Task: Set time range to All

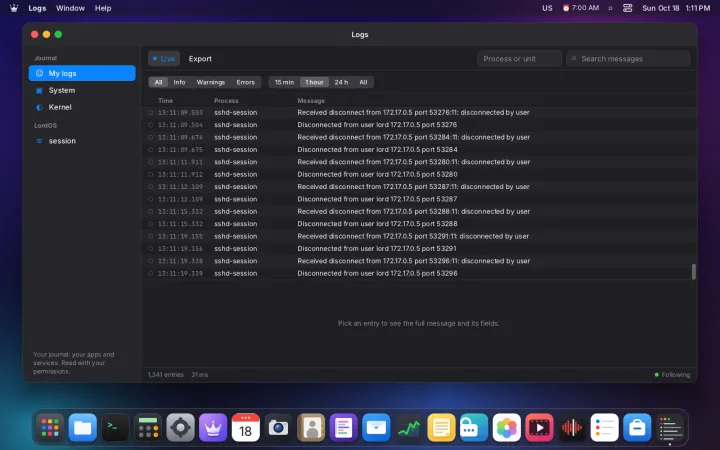Action: pos(363,82)
